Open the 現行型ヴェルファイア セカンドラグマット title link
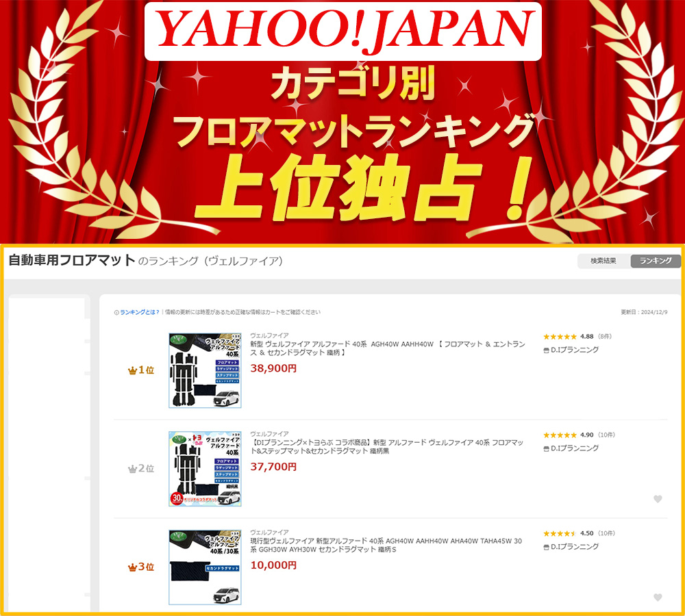Viewport: 685px width, 616px height. [x=386, y=546]
